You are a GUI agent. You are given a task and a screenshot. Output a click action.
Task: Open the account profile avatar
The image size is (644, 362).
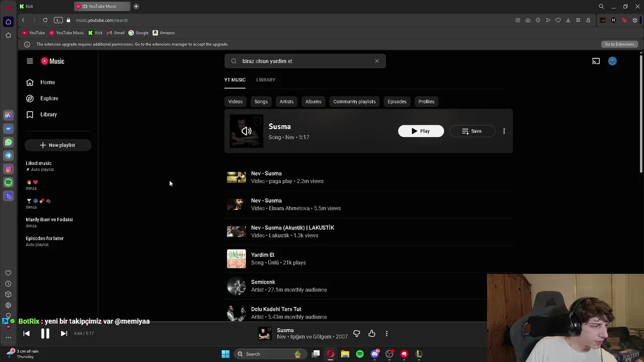[x=612, y=61]
